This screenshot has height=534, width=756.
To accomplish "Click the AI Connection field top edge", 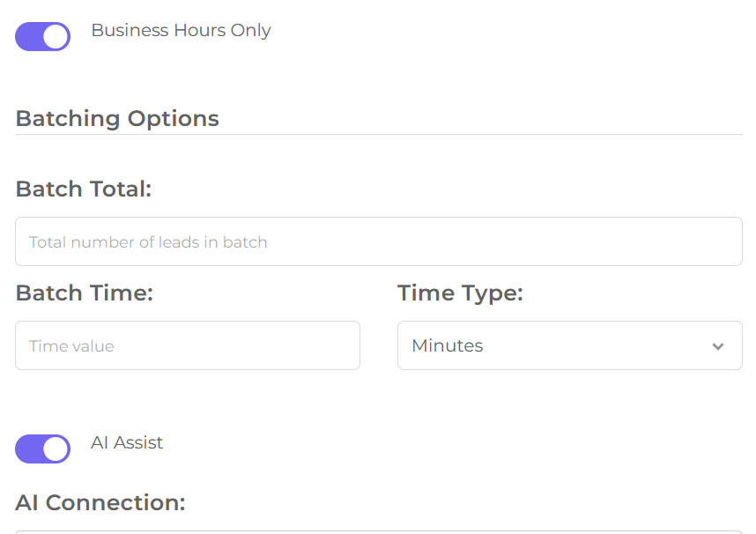I will [379, 531].
